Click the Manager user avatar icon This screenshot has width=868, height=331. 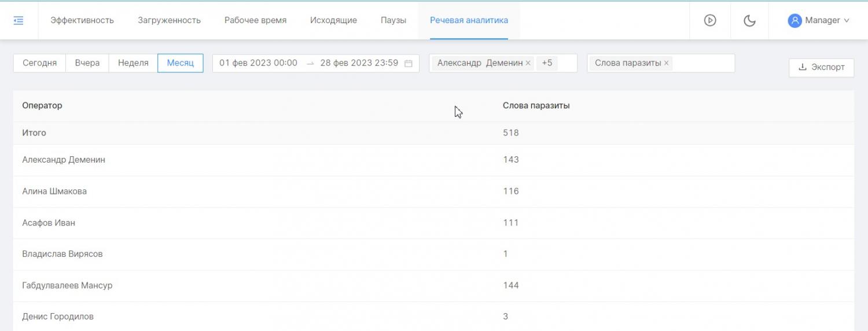(795, 20)
